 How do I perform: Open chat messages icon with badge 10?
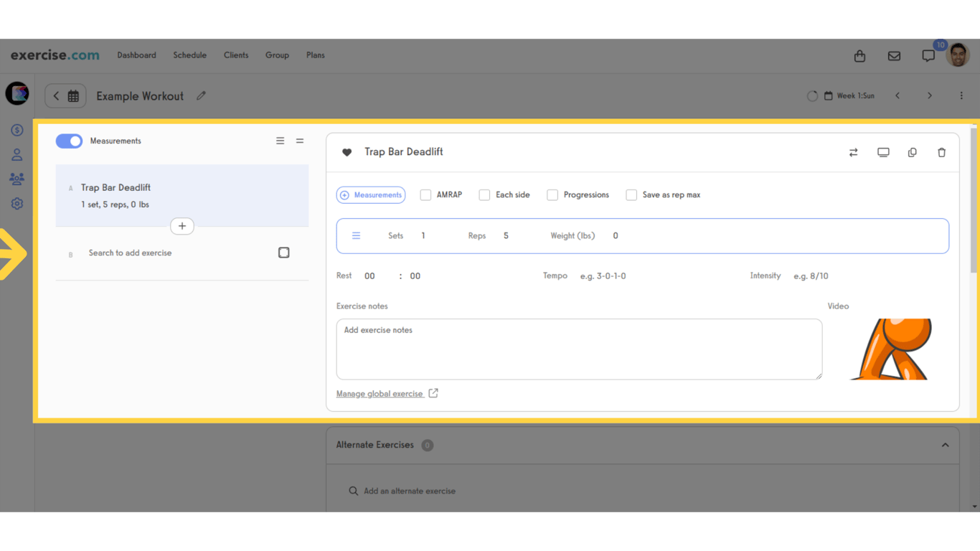click(x=928, y=56)
